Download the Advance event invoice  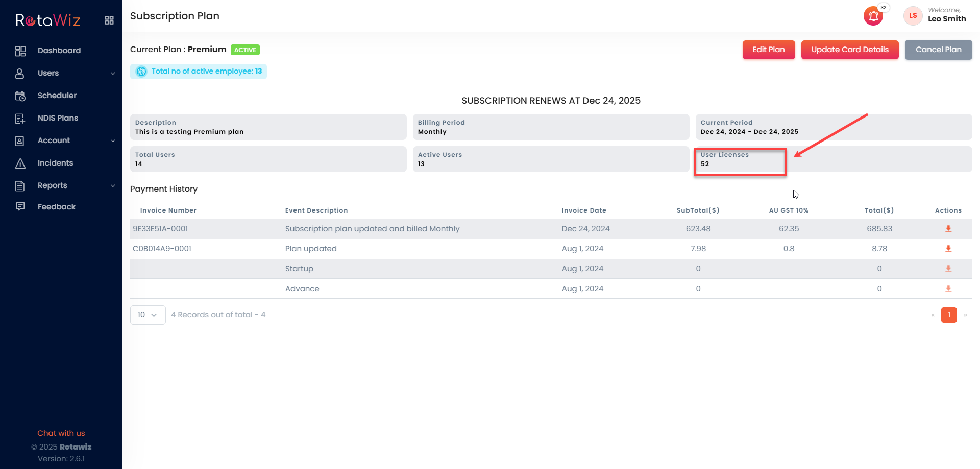tap(948, 289)
